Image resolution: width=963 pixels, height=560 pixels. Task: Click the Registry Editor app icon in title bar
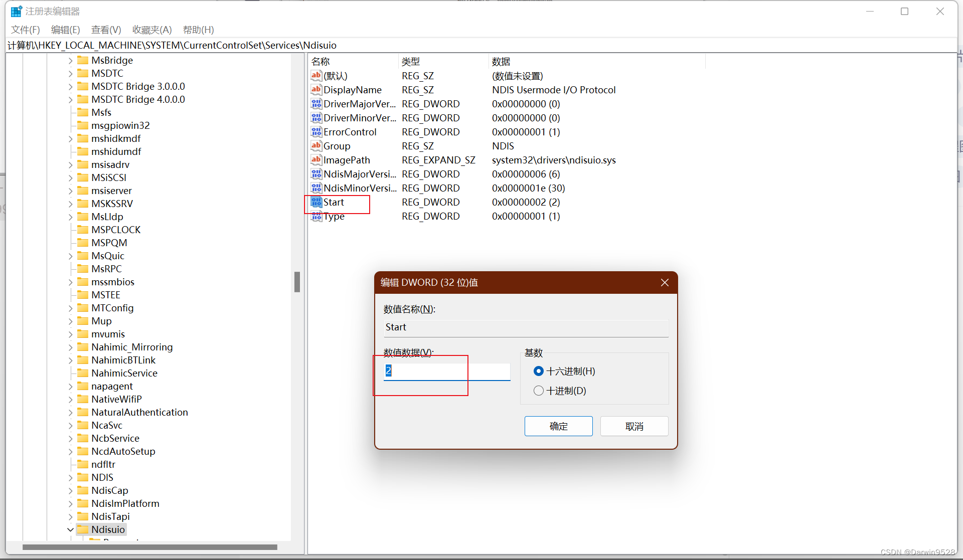click(16, 11)
